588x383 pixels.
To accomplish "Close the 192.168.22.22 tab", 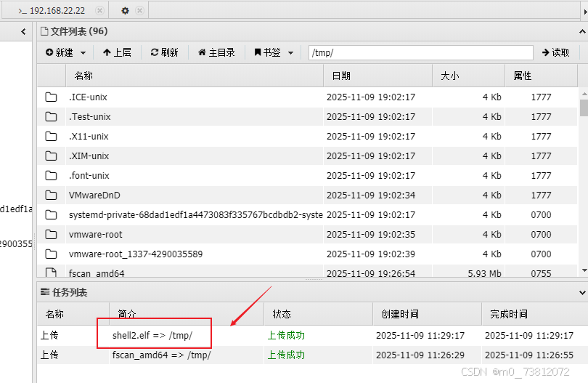I will pyautogui.click(x=99, y=10).
